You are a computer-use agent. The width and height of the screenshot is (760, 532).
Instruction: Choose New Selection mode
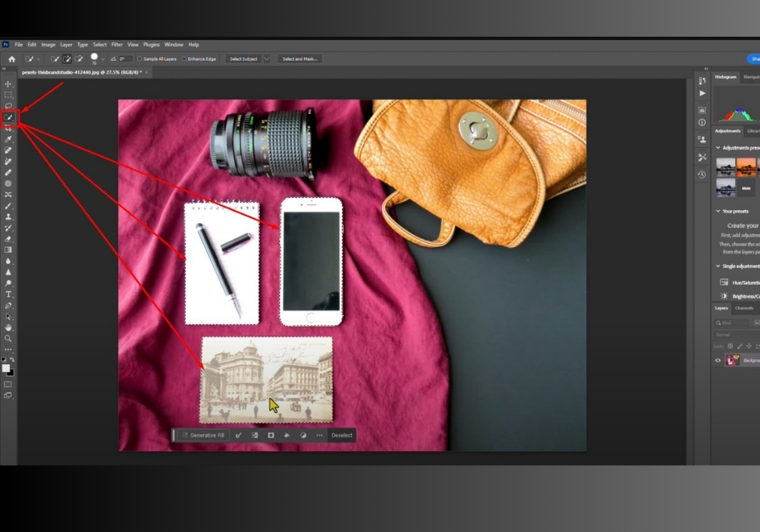(x=55, y=59)
